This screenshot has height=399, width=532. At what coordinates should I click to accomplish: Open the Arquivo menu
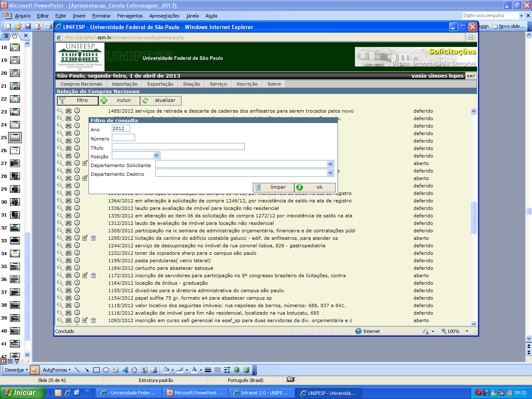[x=23, y=16]
